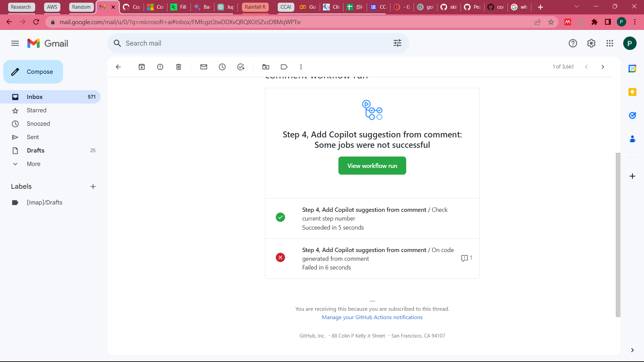Bookmark this page star icon
Viewport: 644px width, 362px height.
[551, 22]
